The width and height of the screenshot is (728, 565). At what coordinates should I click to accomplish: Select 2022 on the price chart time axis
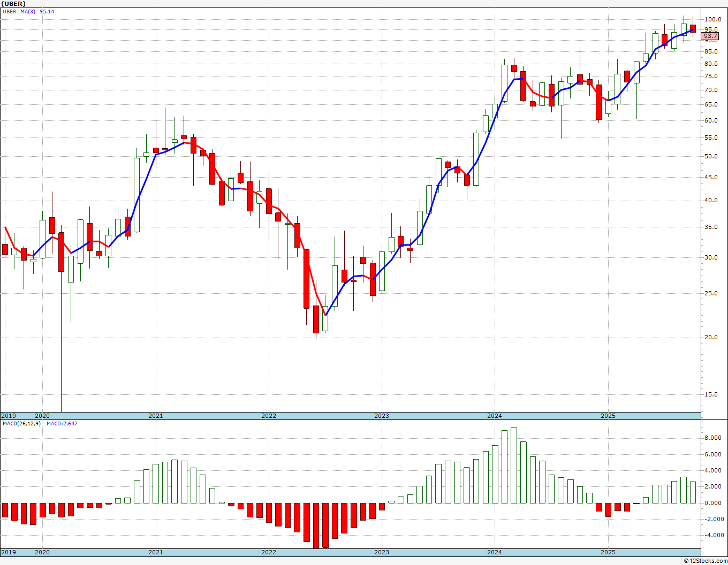click(269, 416)
